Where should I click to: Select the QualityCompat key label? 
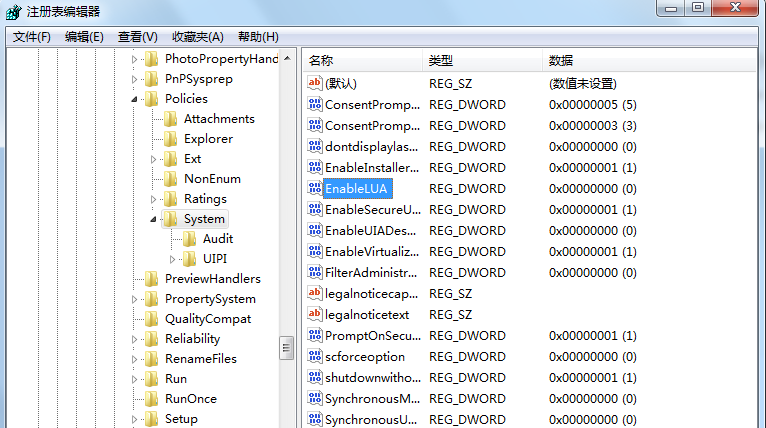(x=208, y=319)
